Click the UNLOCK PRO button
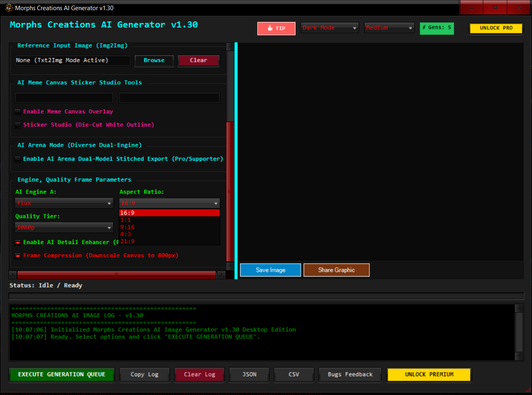This screenshot has width=532, height=395. tap(496, 28)
